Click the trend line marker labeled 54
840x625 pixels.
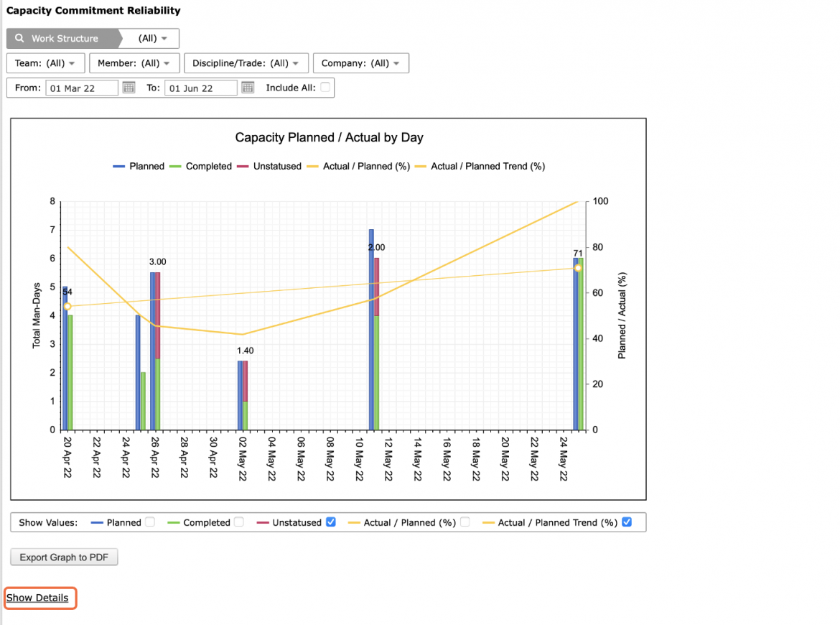pos(67,307)
